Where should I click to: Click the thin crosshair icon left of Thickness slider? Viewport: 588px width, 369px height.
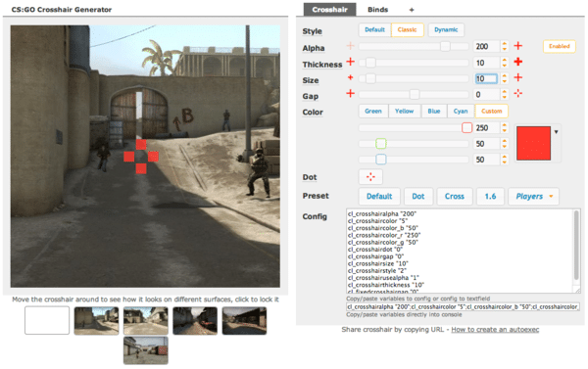[x=350, y=62]
